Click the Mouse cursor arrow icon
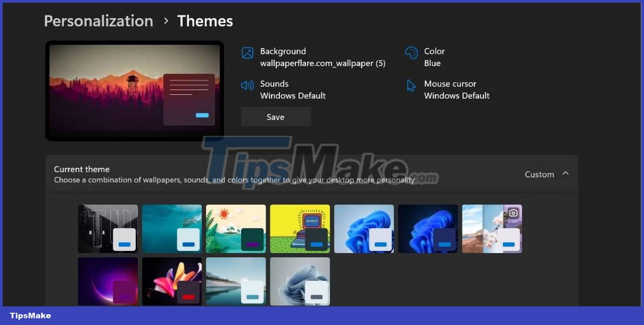The height and width of the screenshot is (325, 644). 410,85
